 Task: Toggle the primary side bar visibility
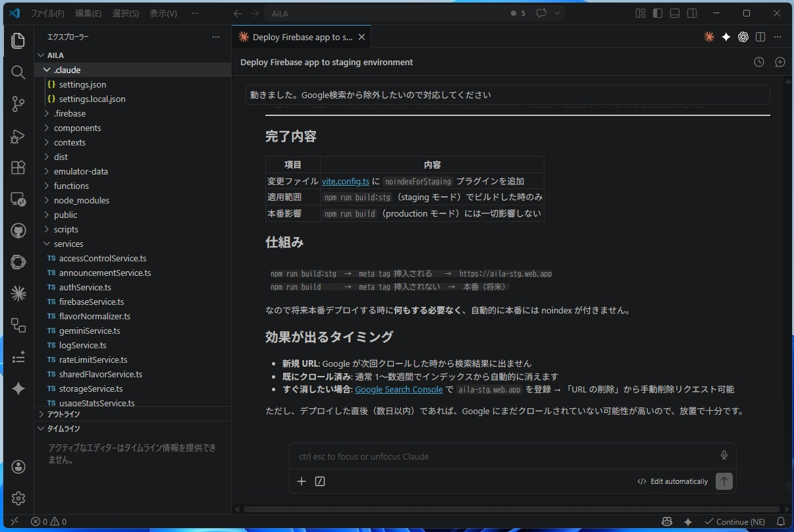[x=658, y=13]
